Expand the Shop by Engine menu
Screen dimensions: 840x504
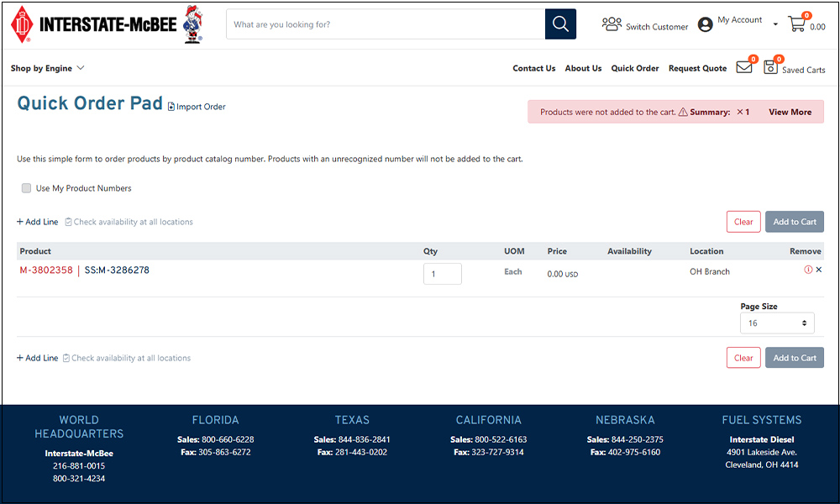click(48, 68)
